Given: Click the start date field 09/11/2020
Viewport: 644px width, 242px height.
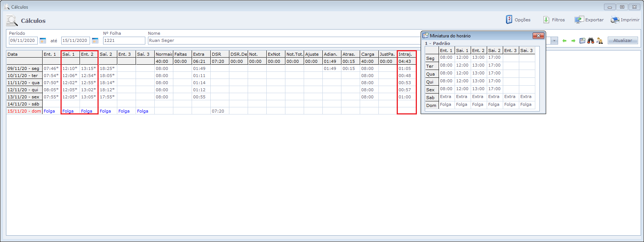Looking at the screenshot, I should pos(23,40).
